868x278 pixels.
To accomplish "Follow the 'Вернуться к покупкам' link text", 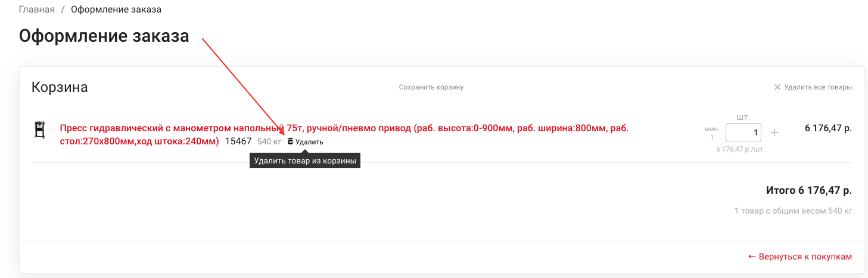I will coord(805,257).
